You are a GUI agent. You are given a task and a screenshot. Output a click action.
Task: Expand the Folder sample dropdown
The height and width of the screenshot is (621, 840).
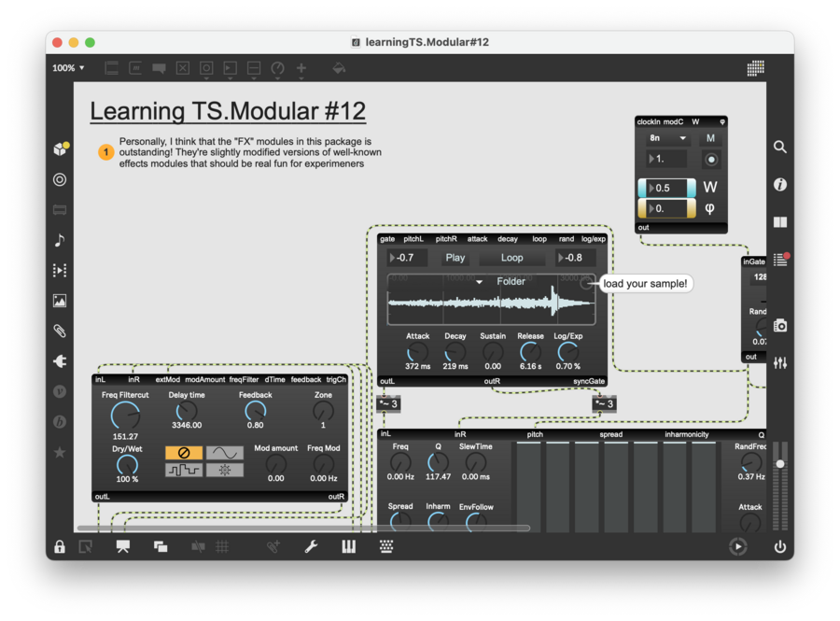(x=504, y=281)
